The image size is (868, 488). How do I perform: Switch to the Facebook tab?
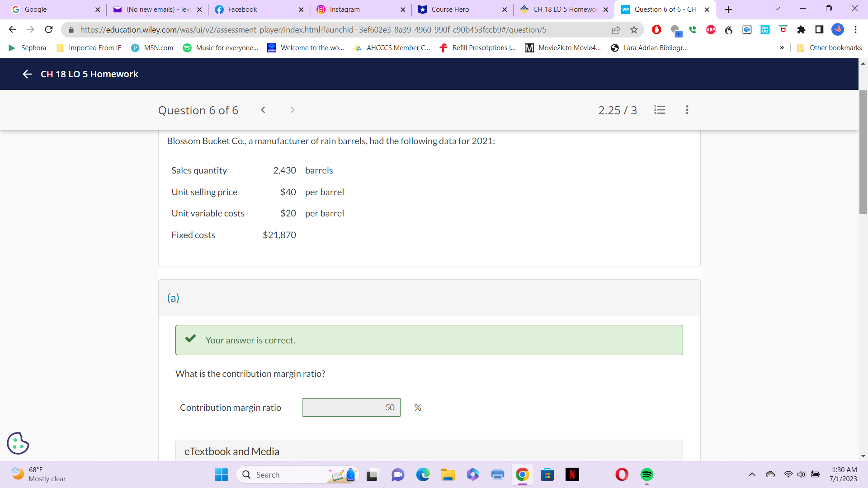point(242,9)
